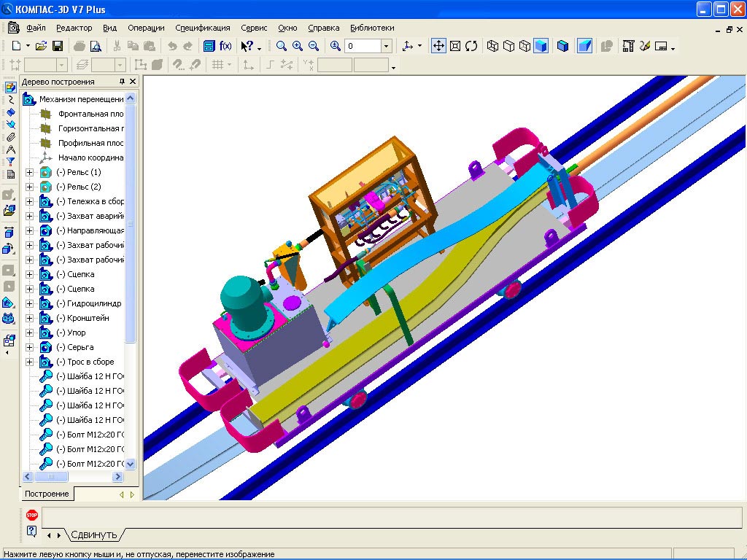Open a file with the folder icon

point(41,46)
